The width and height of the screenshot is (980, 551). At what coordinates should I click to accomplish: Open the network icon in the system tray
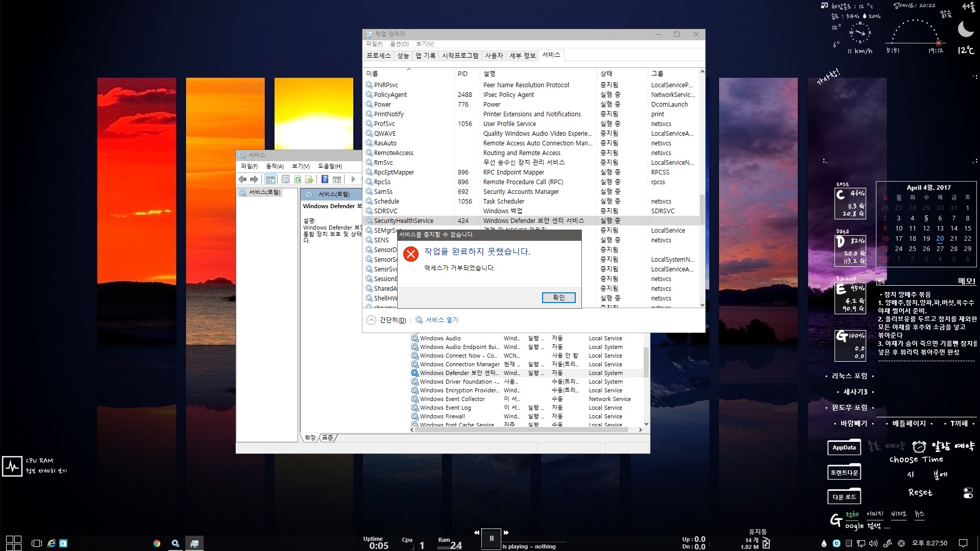pos(860,543)
